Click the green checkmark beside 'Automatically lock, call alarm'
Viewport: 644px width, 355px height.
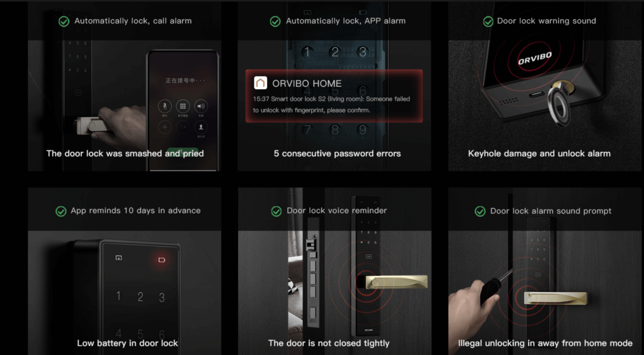[64, 21]
